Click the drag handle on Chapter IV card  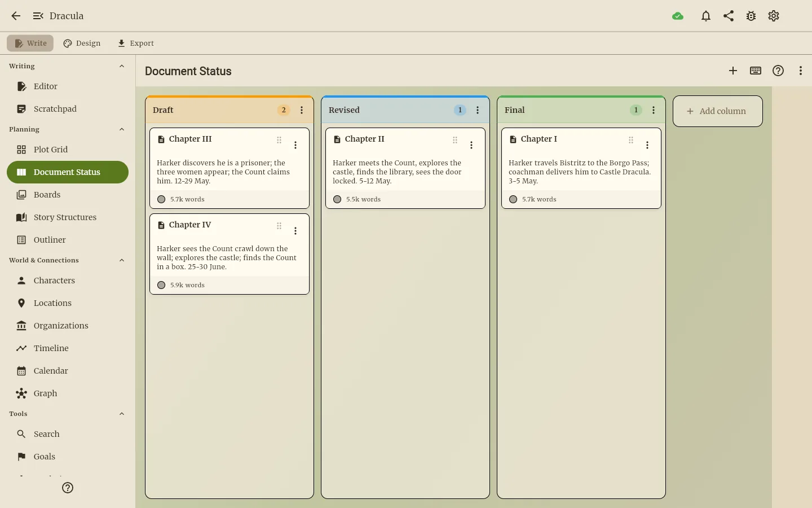(x=279, y=226)
